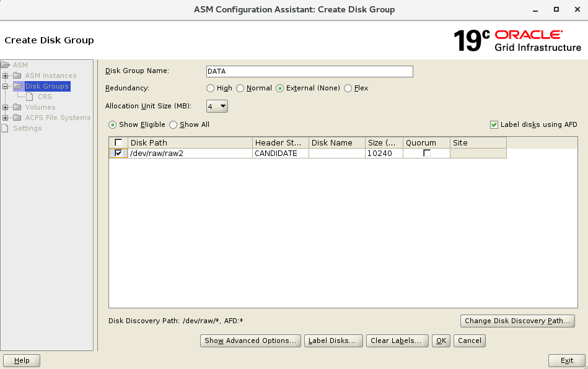Click the select-all checkbox in table header
This screenshot has width=588, height=369.
pos(118,143)
